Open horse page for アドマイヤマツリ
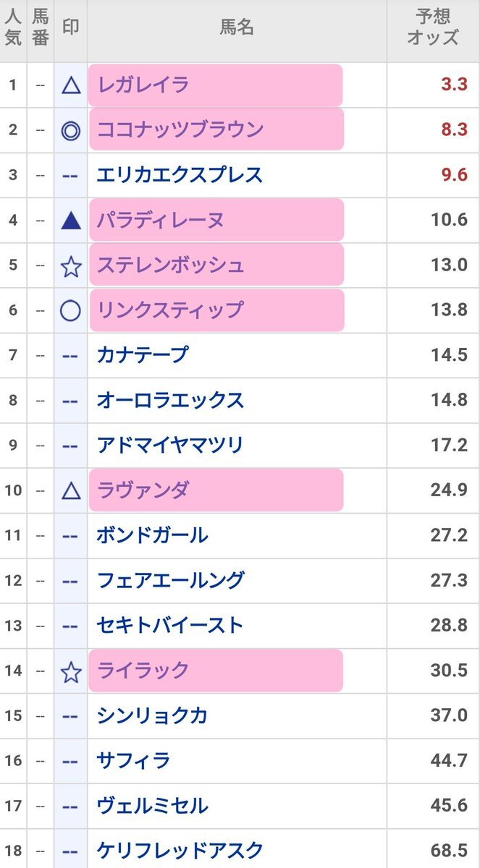The width and height of the screenshot is (480, 868). [x=170, y=445]
